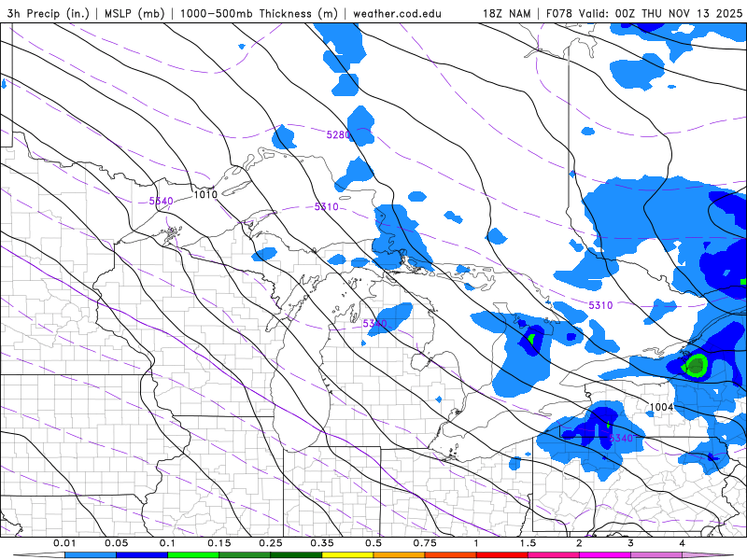Click the "0.75" legend value
Screen dimensions: 747x560
pos(425,543)
